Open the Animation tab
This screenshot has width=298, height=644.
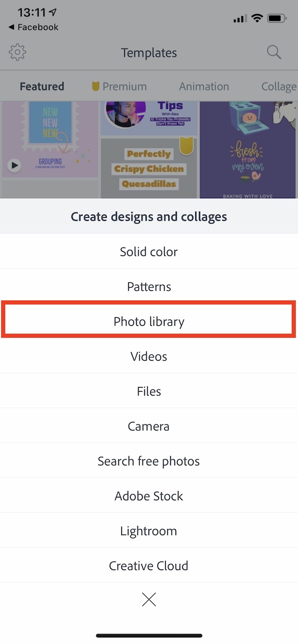(x=204, y=86)
